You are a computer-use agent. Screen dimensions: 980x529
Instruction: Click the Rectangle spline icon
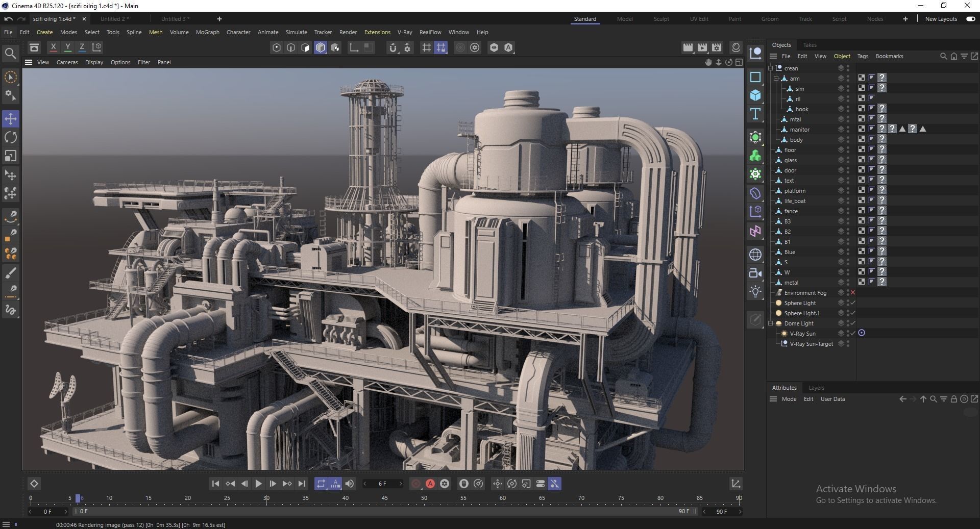pyautogui.click(x=755, y=77)
